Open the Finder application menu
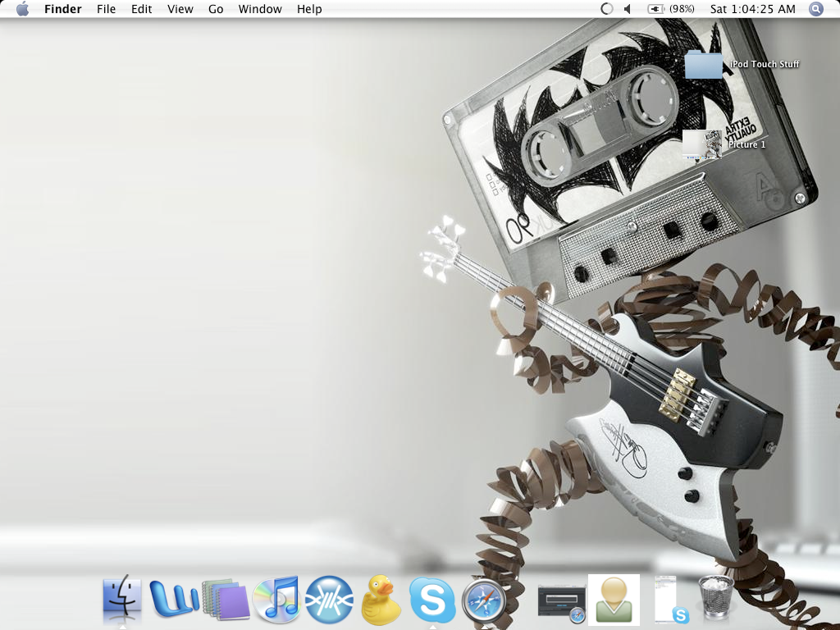This screenshot has width=840, height=630. 62,9
